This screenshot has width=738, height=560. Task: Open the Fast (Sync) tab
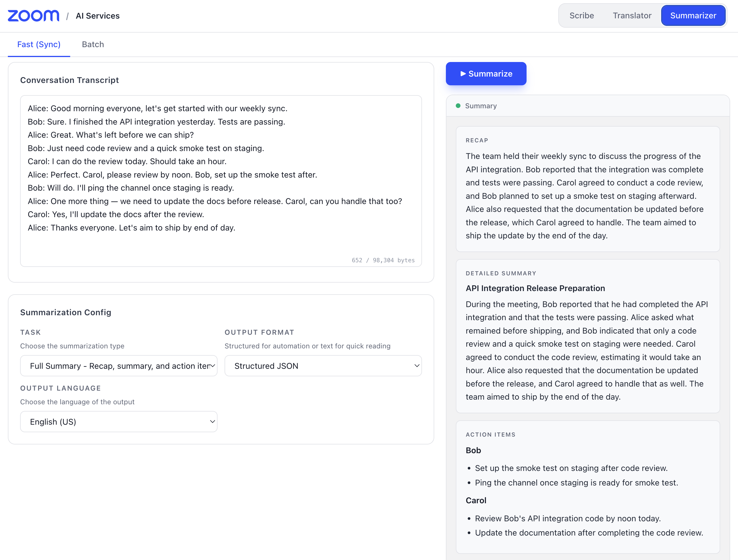[x=39, y=44]
